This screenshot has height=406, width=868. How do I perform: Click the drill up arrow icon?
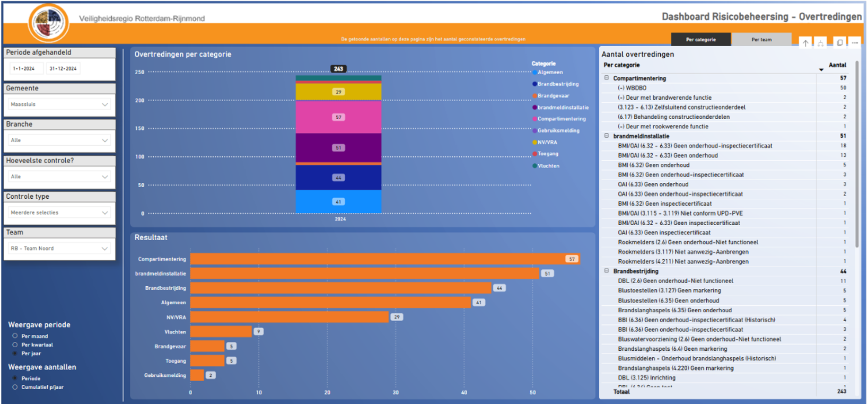805,43
